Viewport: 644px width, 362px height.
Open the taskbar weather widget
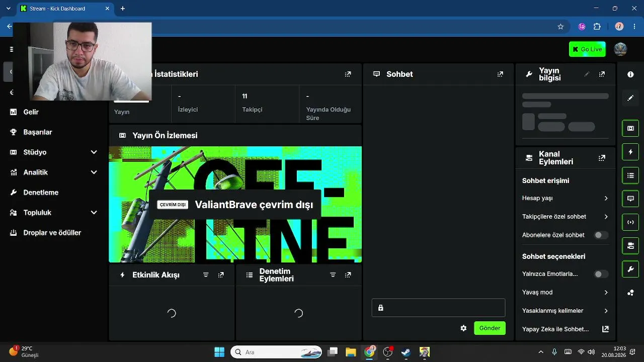[x=24, y=351]
